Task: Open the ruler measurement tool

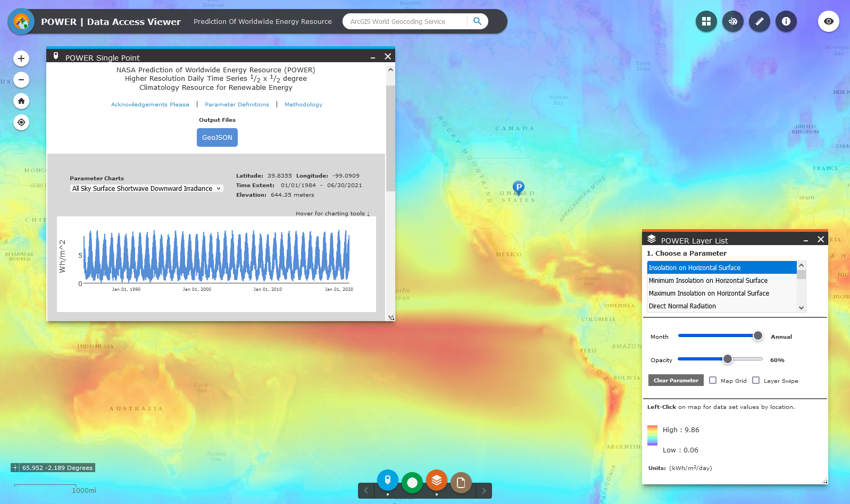Action: [759, 21]
